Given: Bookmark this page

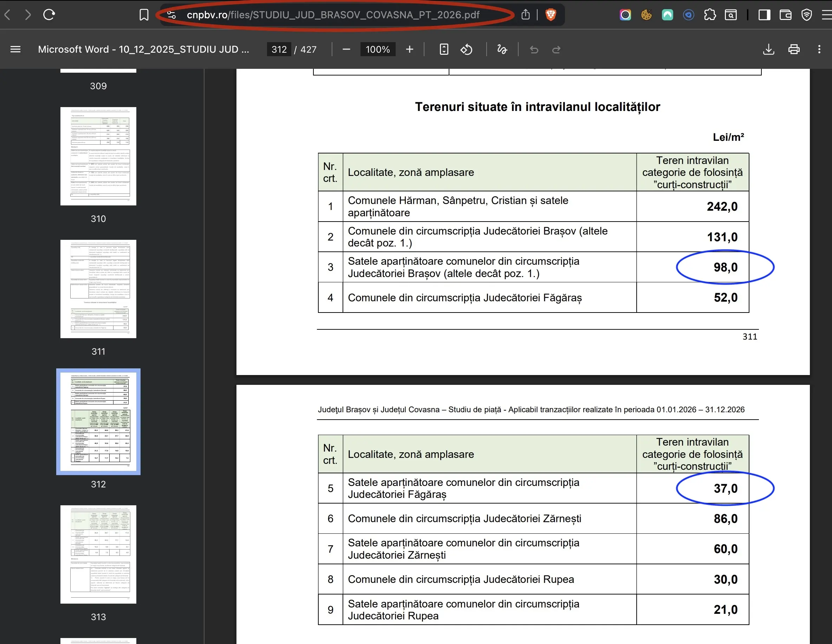Looking at the screenshot, I should [144, 15].
